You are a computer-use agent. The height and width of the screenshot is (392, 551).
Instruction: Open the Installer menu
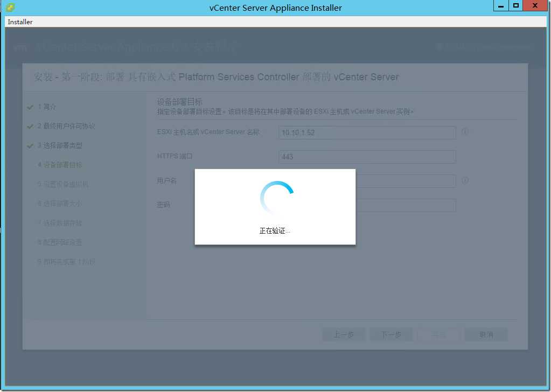(20, 22)
